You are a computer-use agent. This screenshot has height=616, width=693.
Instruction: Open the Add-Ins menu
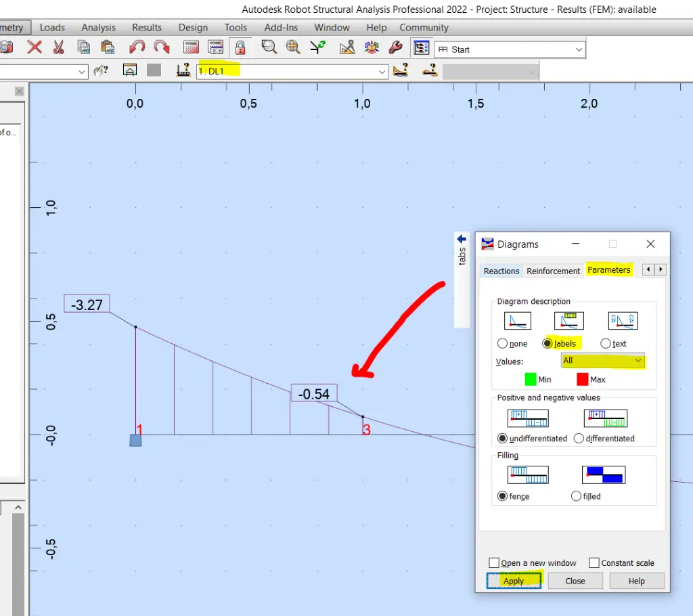click(x=281, y=28)
